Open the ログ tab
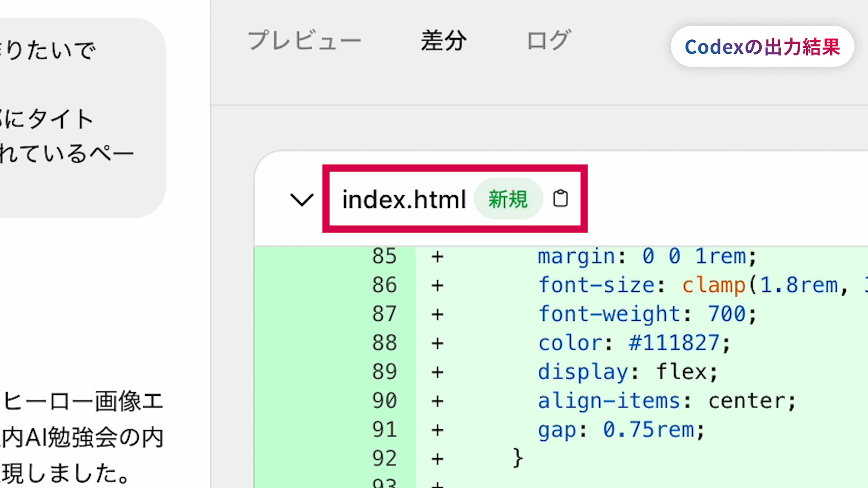Image resolution: width=868 pixels, height=488 pixels. point(549,40)
